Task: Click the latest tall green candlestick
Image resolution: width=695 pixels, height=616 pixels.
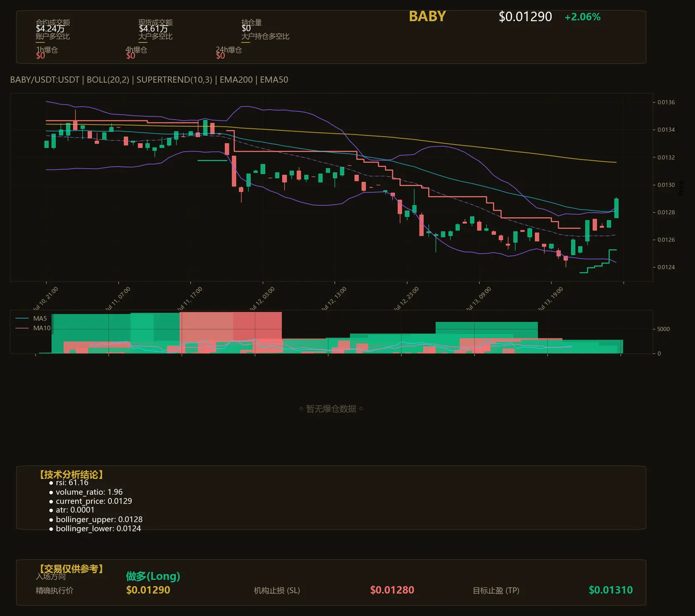Action: pos(616,208)
